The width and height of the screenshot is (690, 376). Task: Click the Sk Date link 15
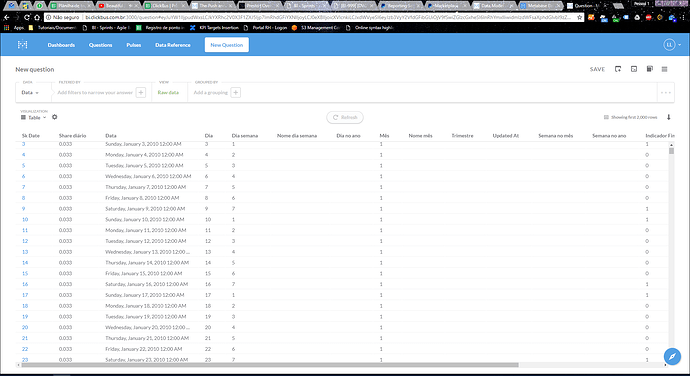pyautogui.click(x=25, y=273)
